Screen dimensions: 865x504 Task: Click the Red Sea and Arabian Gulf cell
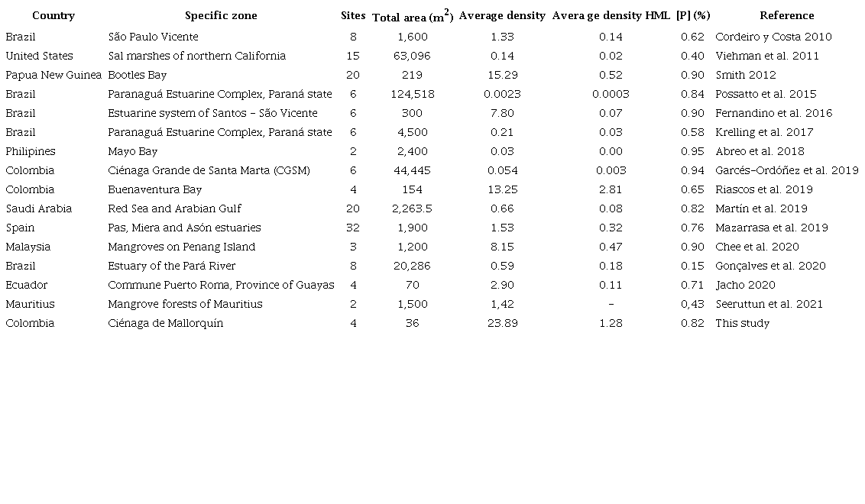point(175,208)
